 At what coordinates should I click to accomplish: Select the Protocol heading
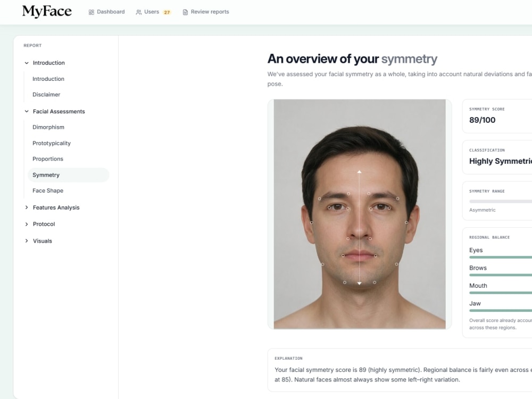pyautogui.click(x=44, y=224)
